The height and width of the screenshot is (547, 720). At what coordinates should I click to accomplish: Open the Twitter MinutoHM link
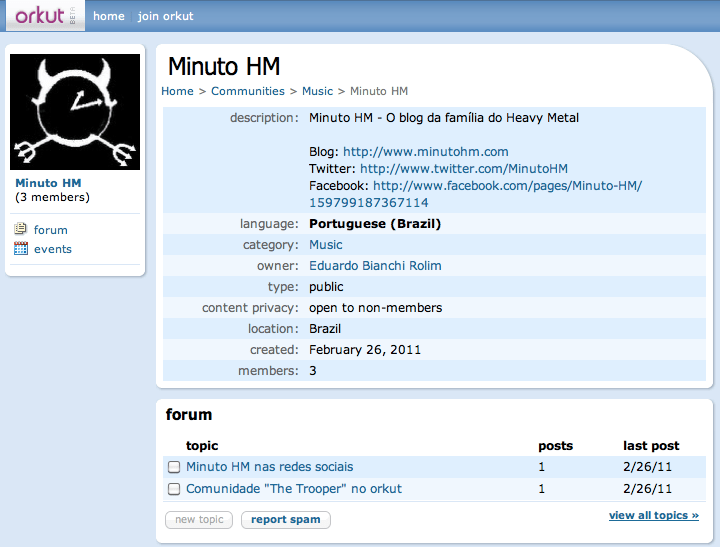click(464, 169)
